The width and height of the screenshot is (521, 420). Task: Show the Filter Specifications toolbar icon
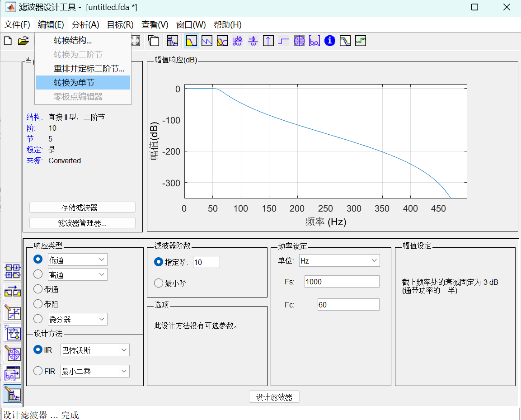(x=173, y=41)
